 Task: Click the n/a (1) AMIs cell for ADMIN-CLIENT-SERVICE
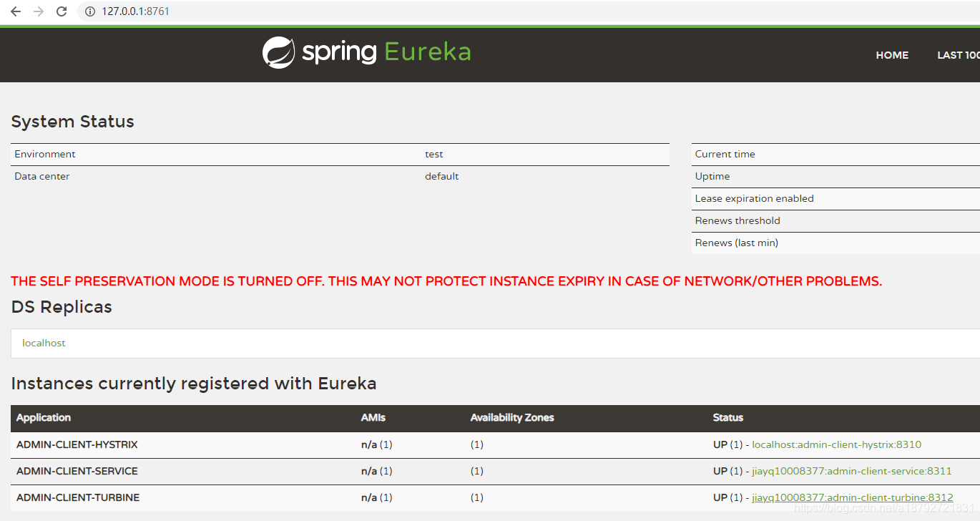pos(377,471)
